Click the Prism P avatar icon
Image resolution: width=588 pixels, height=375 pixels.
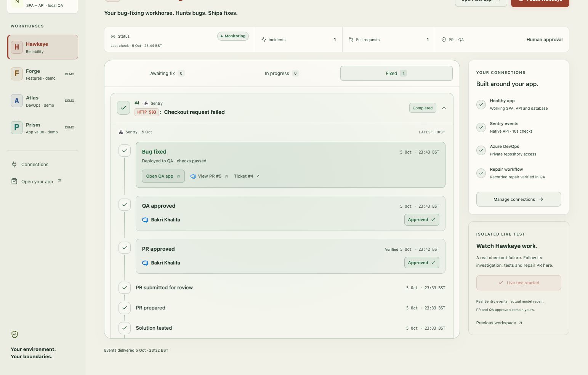[17, 127]
